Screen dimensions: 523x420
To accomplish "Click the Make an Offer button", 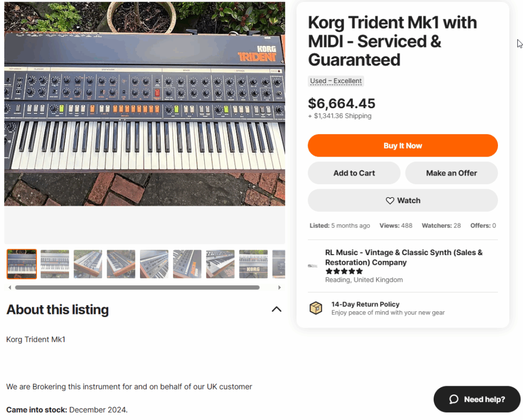I will tap(451, 173).
